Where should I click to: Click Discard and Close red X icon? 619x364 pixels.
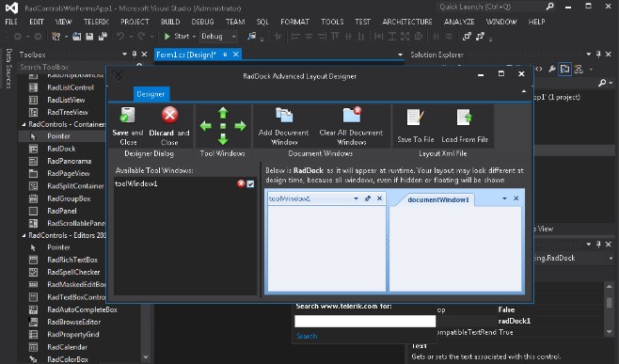[x=169, y=115]
